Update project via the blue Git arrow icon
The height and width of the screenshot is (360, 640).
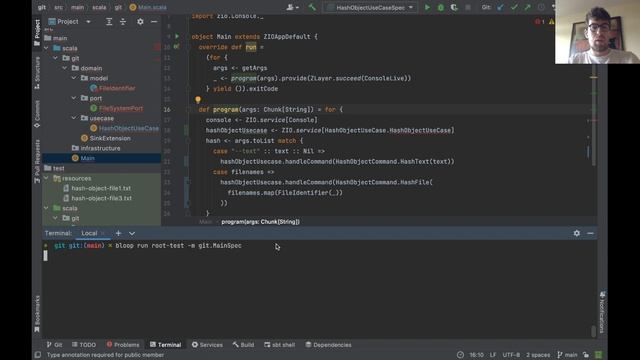coord(500,7)
